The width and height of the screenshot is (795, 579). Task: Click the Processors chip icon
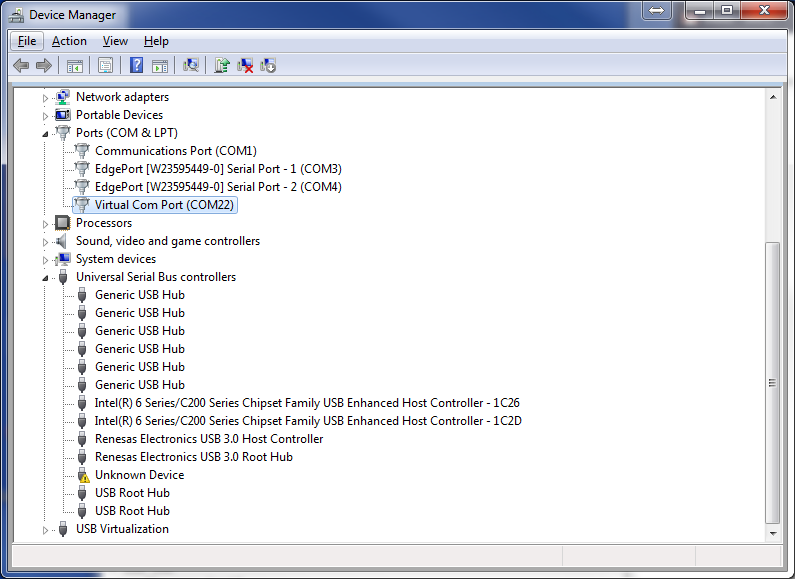[63, 223]
